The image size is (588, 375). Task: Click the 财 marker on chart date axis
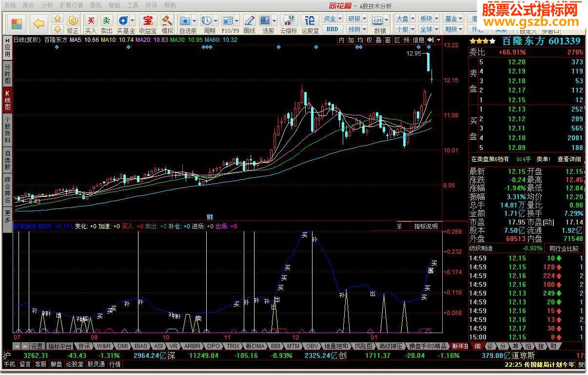pos(210,216)
